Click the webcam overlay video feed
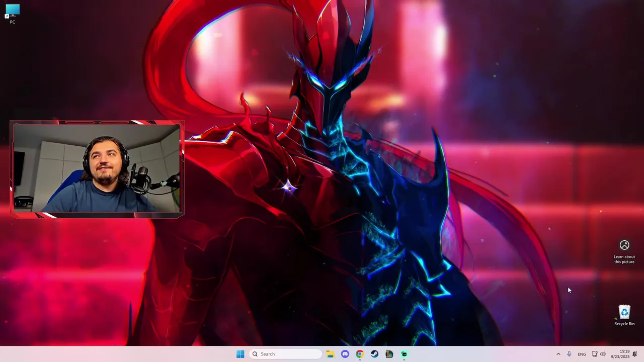This screenshot has width=644, height=362. coord(97,168)
